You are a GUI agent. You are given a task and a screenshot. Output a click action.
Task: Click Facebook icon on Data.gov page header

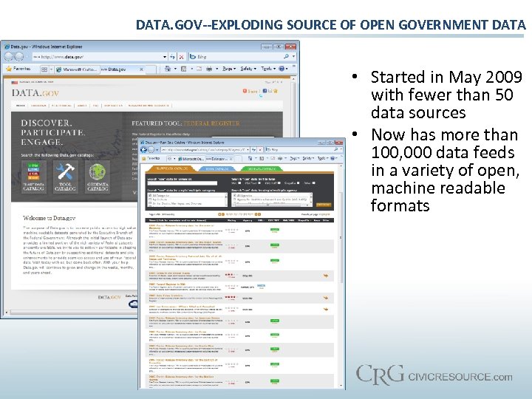[x=265, y=91]
